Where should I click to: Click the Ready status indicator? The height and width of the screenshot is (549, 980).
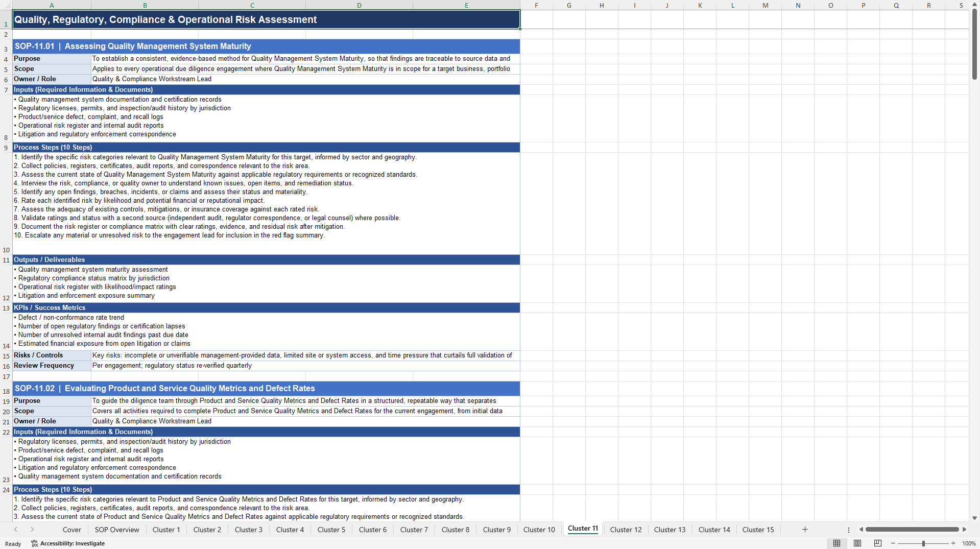13,544
